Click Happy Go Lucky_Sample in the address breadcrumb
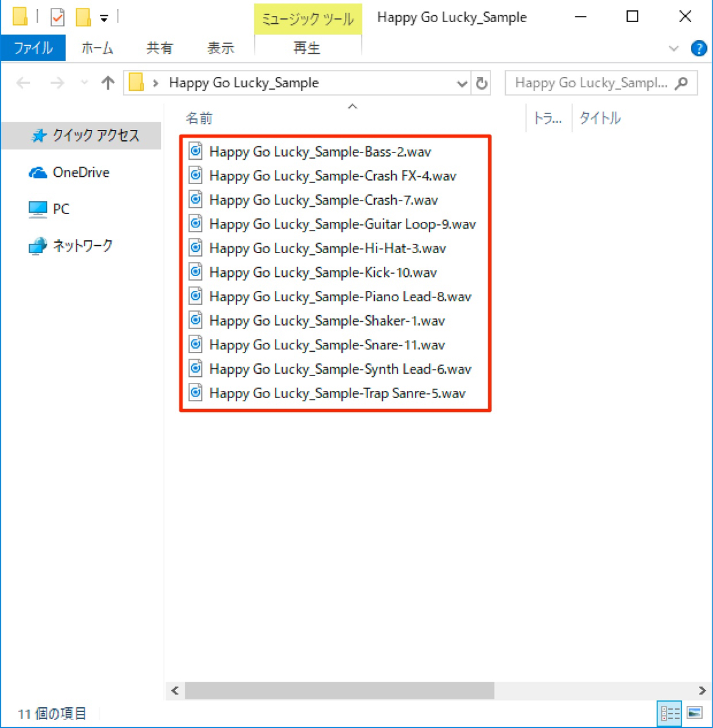The height and width of the screenshot is (728, 713). [x=244, y=83]
